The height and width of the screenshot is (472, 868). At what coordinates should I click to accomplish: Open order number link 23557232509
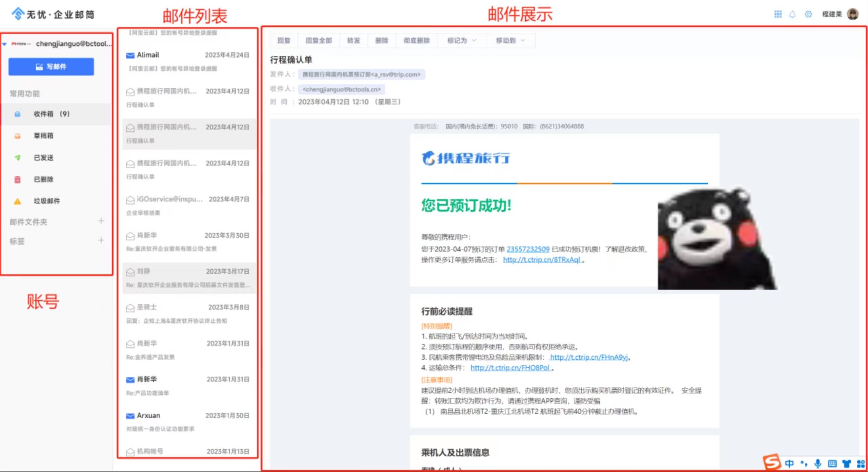528,249
